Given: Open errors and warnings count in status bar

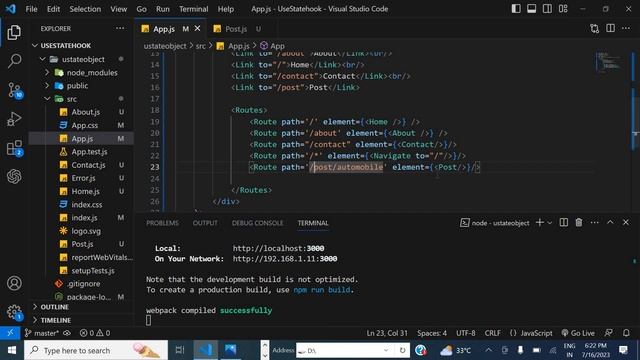Looking at the screenshot, I should click(x=95, y=333).
